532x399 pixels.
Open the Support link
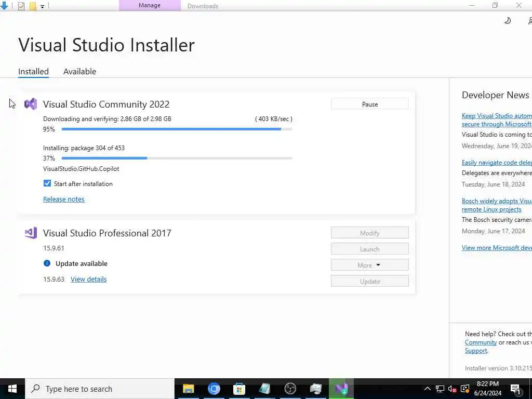[x=476, y=351]
